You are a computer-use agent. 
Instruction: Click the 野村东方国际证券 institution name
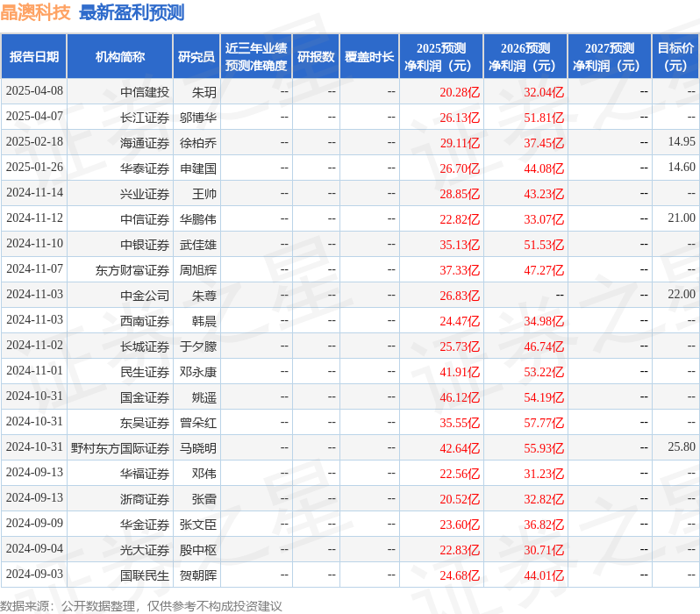[120, 448]
